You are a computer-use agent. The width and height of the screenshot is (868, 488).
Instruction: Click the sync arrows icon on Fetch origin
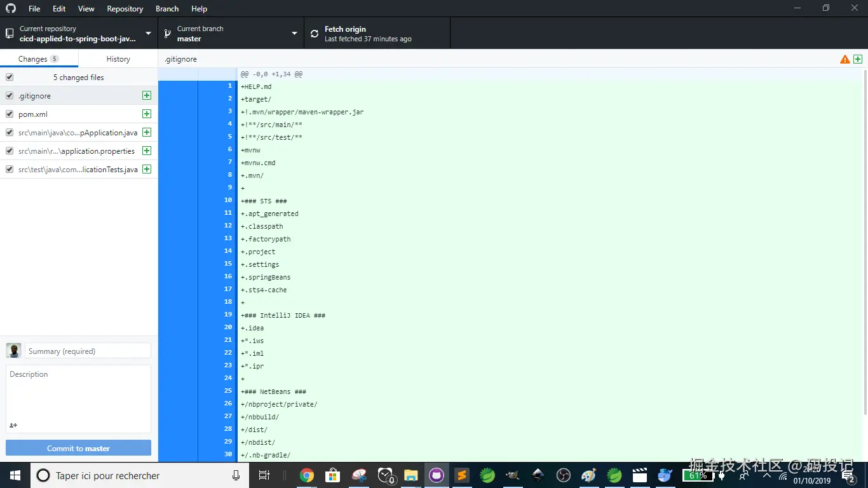pyautogui.click(x=314, y=34)
